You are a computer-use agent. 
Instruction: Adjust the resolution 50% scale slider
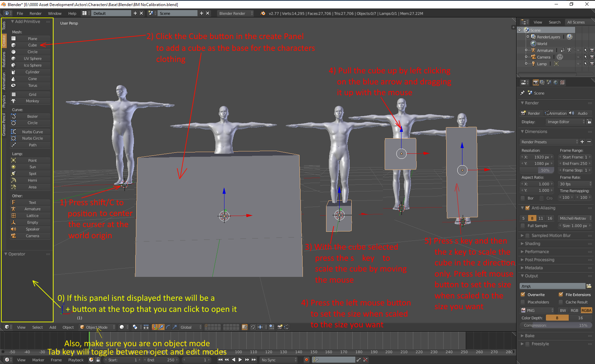pyautogui.click(x=537, y=170)
